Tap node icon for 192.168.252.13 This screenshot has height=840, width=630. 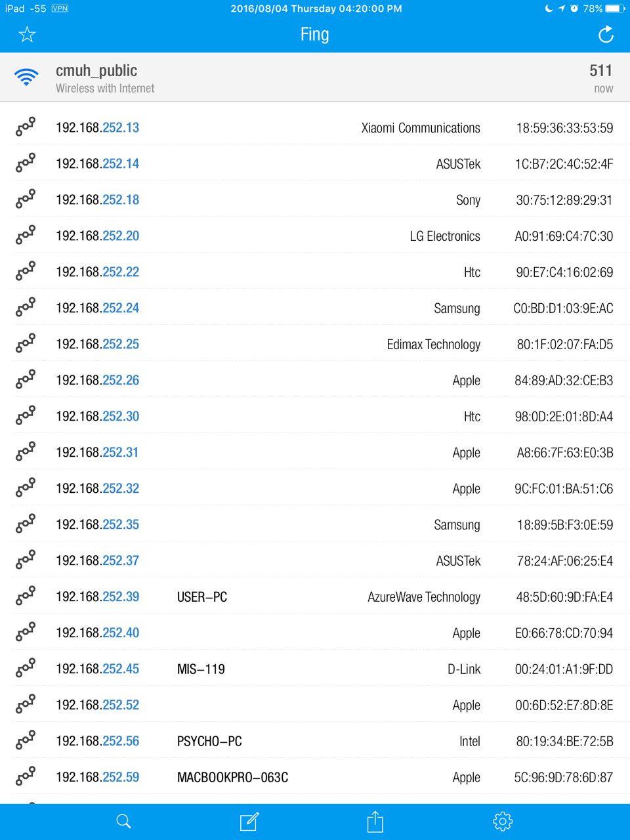(26, 127)
